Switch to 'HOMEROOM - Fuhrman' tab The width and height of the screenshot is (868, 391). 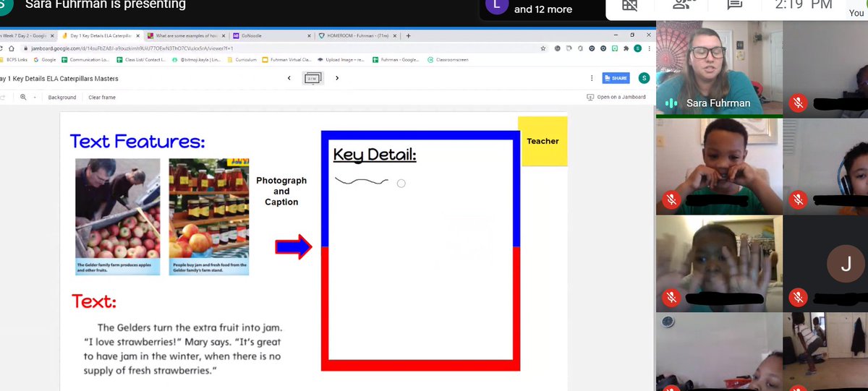click(x=358, y=35)
